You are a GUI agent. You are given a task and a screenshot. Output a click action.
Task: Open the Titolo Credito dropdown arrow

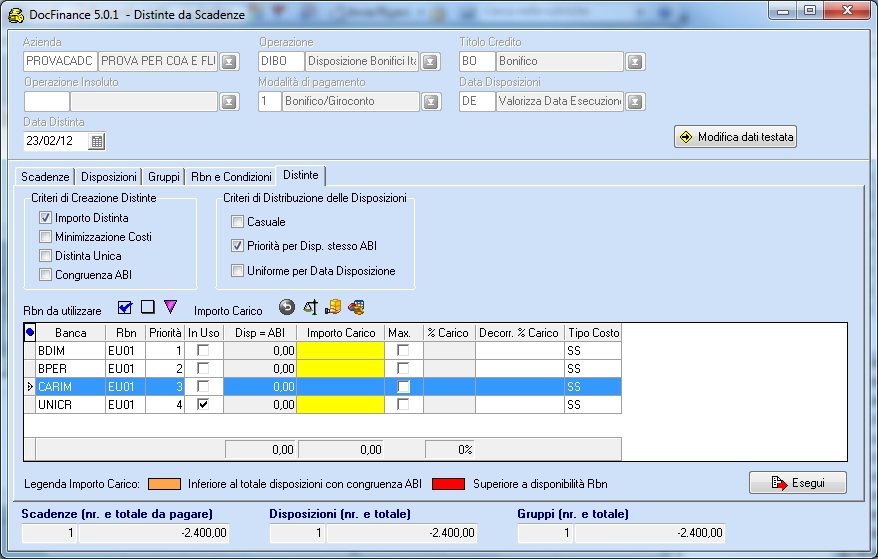coord(634,62)
